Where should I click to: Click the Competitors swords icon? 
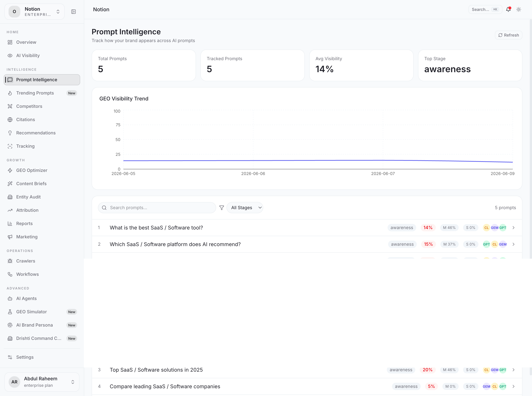click(10, 106)
